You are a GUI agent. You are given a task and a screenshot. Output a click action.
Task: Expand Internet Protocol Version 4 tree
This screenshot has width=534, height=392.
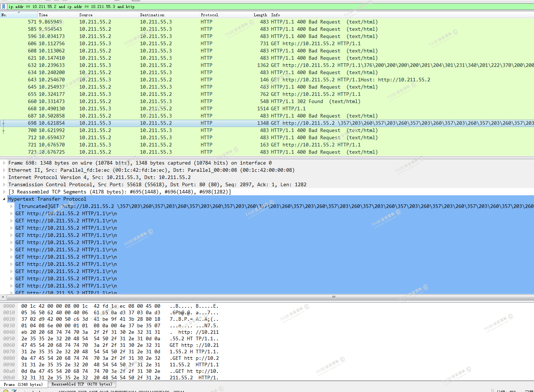(4, 177)
